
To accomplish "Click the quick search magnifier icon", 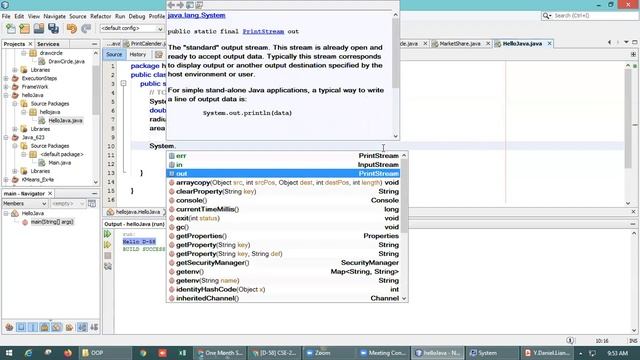I will tap(547, 16).
